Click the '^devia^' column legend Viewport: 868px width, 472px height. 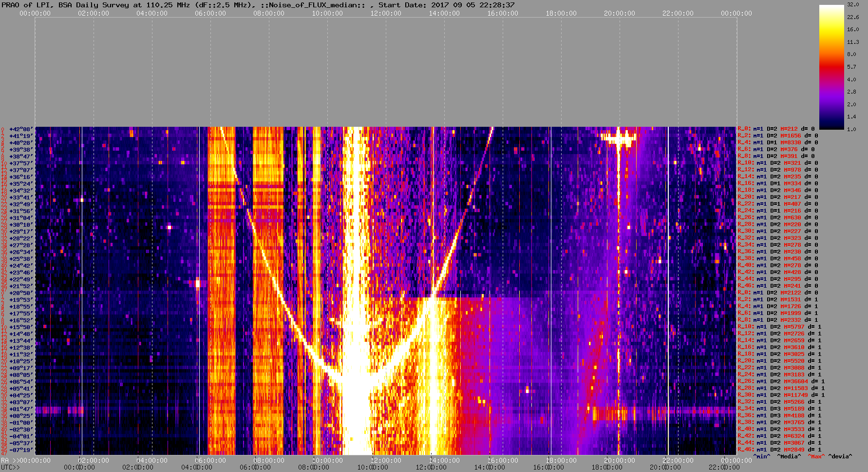(x=840, y=456)
